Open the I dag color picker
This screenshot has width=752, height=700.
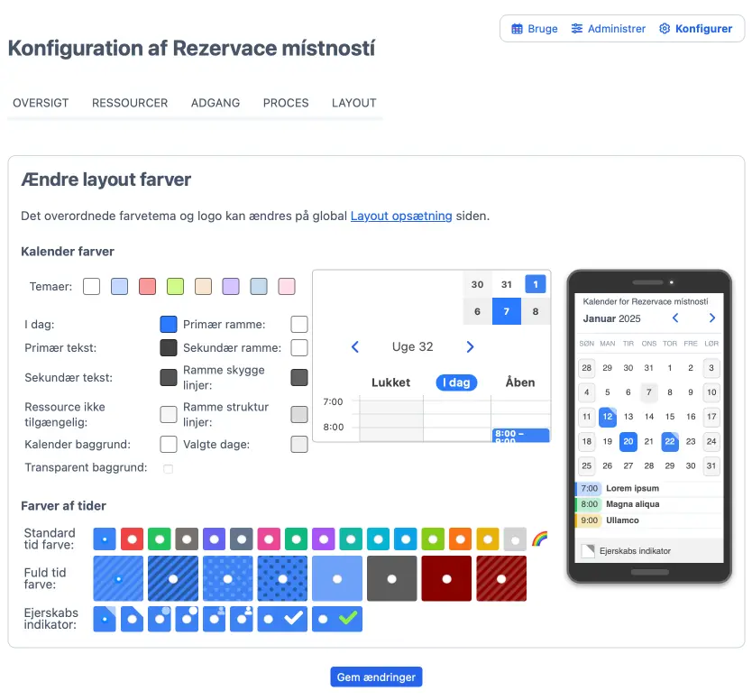coord(169,324)
